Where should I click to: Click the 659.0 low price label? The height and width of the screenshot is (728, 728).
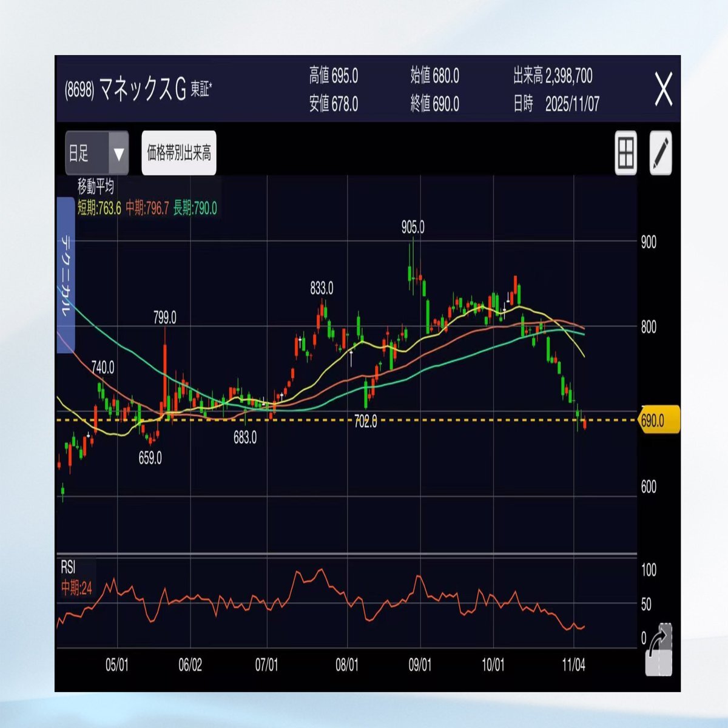[150, 459]
